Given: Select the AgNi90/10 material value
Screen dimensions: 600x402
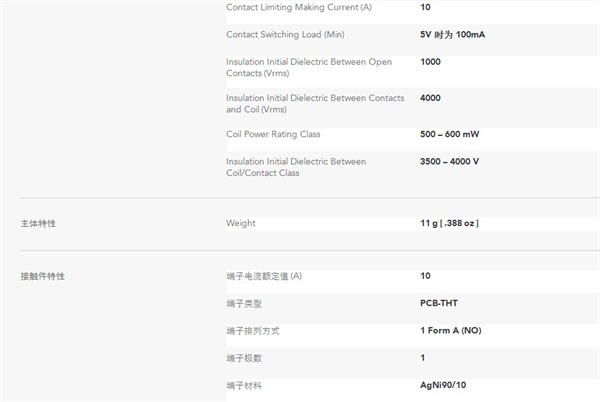Looking at the screenshot, I should (442, 385).
